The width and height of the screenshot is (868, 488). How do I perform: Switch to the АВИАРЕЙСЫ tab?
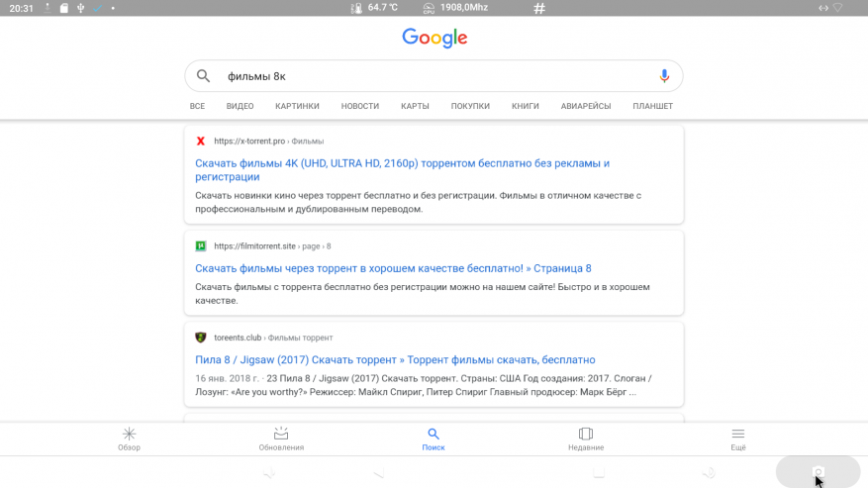(x=586, y=106)
